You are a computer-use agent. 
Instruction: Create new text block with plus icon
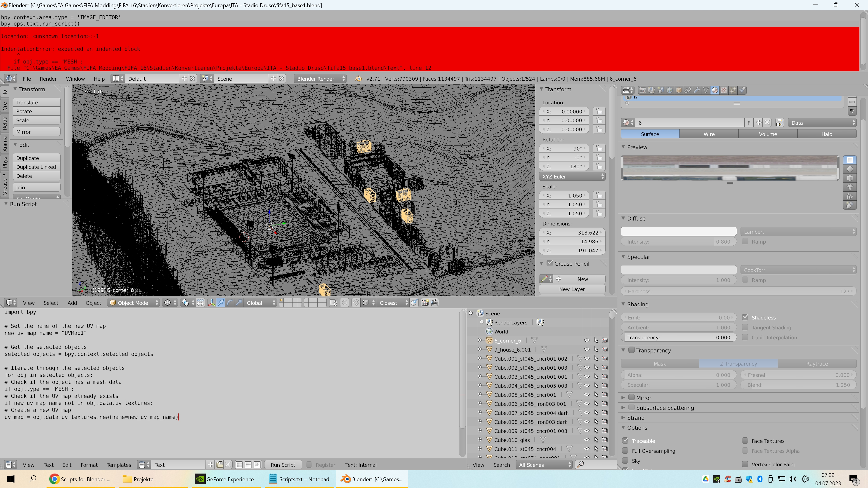211,465
